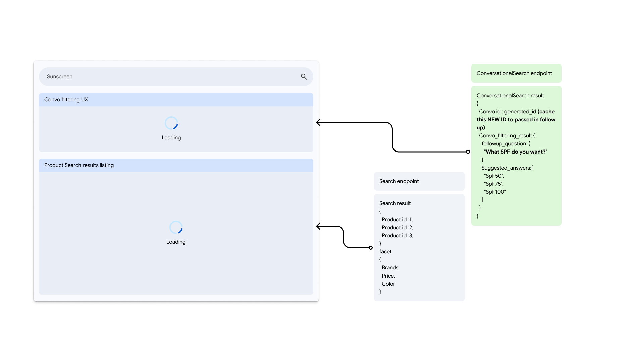Click the "Product id :2" line

[x=397, y=228]
